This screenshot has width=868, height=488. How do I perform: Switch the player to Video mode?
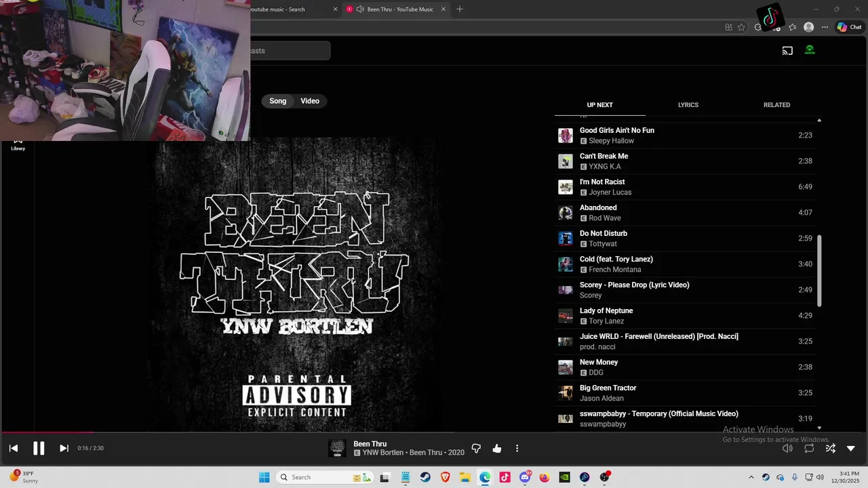pyautogui.click(x=310, y=101)
